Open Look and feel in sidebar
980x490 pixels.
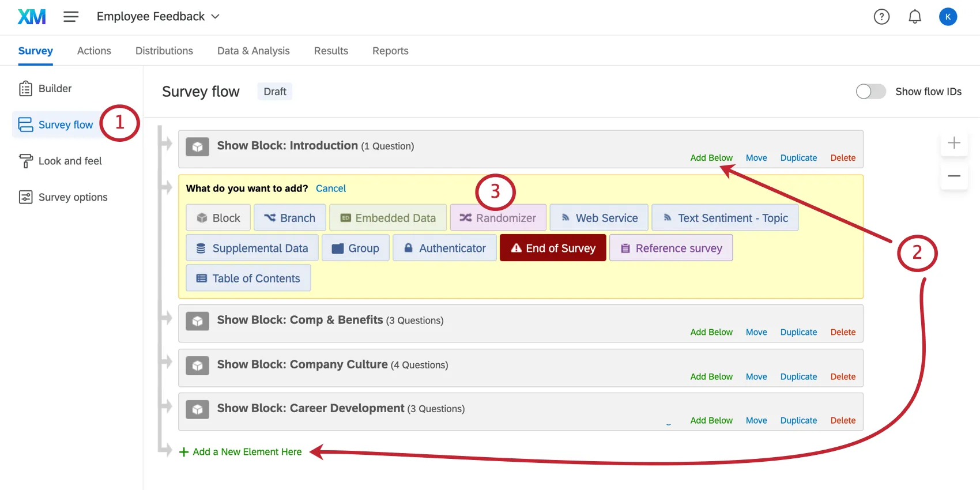(70, 161)
